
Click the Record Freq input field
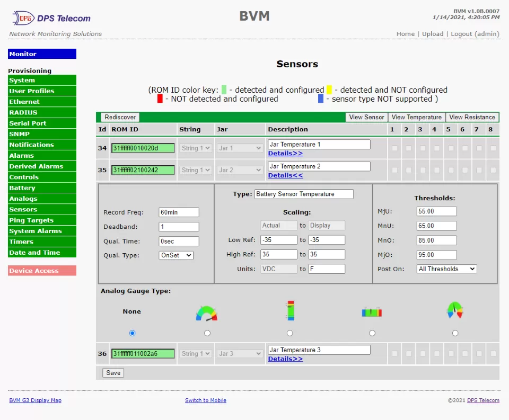pos(179,212)
